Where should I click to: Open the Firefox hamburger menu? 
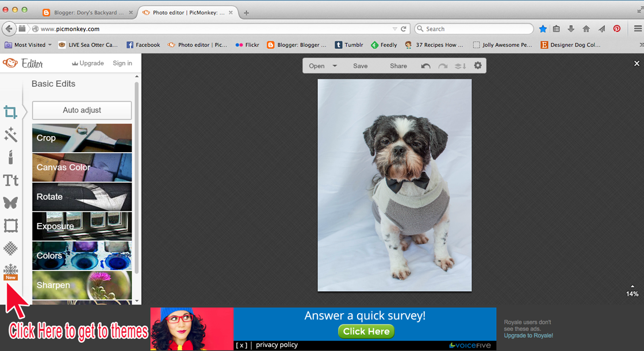[638, 29]
